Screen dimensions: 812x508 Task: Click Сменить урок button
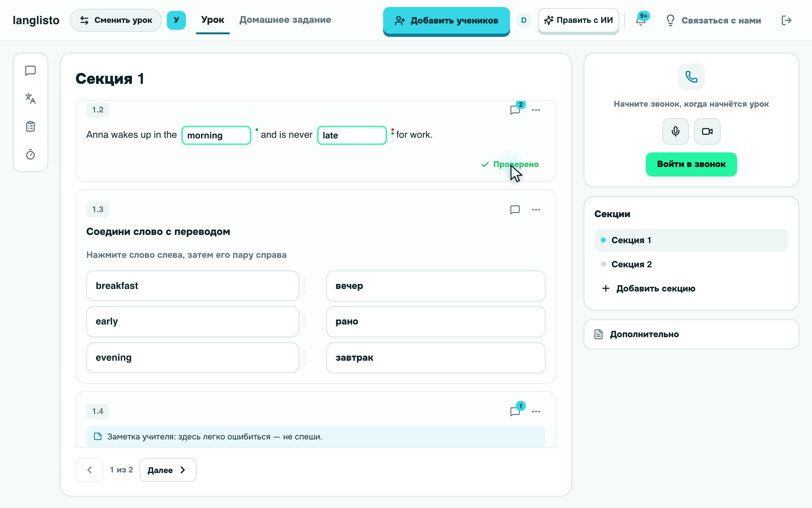pos(116,21)
